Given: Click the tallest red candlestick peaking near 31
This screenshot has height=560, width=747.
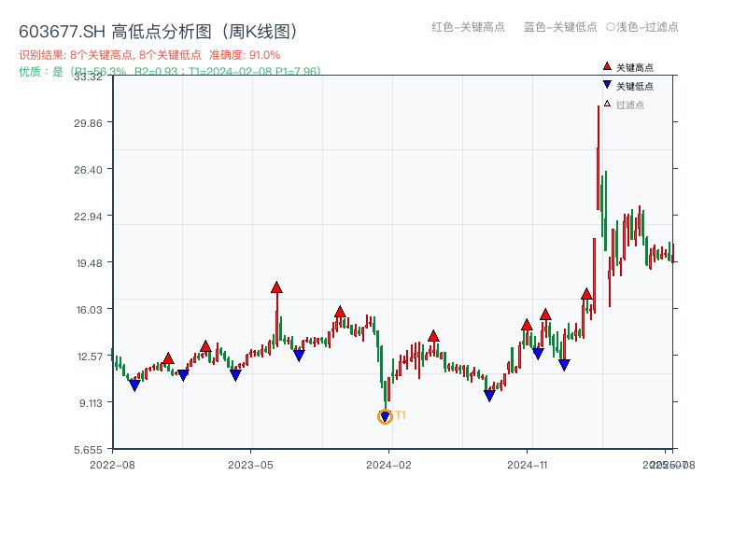Looking at the screenshot, I should (599, 157).
